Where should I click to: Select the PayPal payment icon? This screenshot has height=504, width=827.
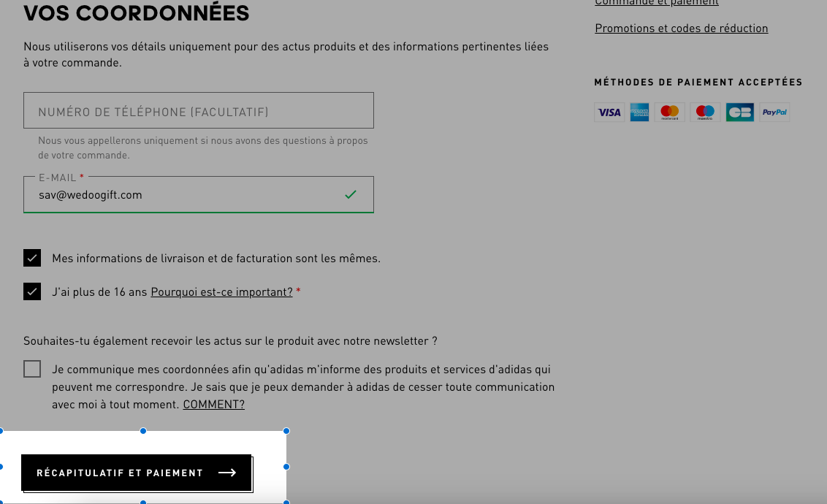[774, 112]
